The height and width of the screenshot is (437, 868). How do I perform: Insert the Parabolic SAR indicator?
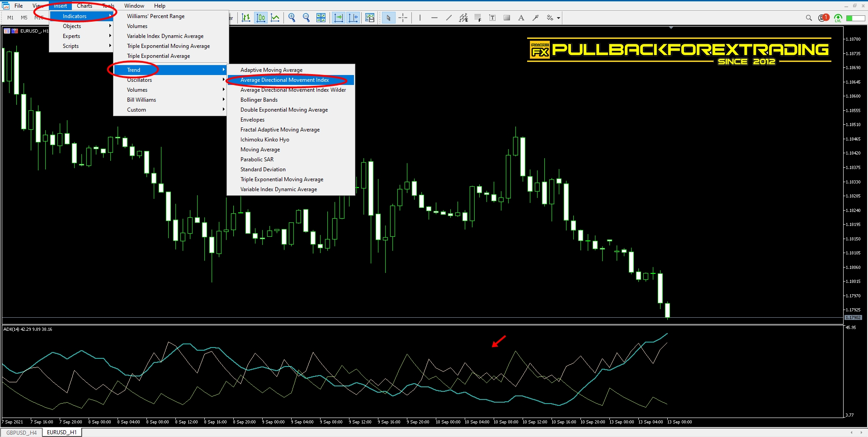[257, 159]
